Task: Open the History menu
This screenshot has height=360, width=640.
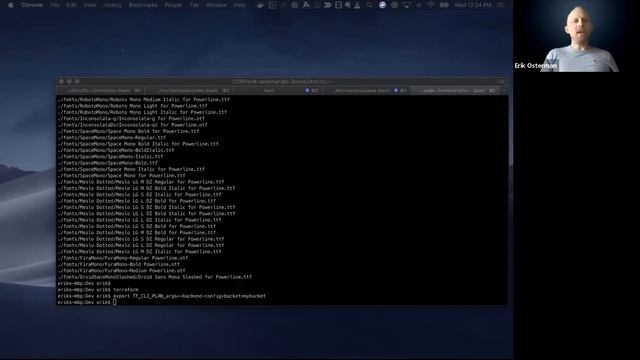Action: tap(112, 5)
